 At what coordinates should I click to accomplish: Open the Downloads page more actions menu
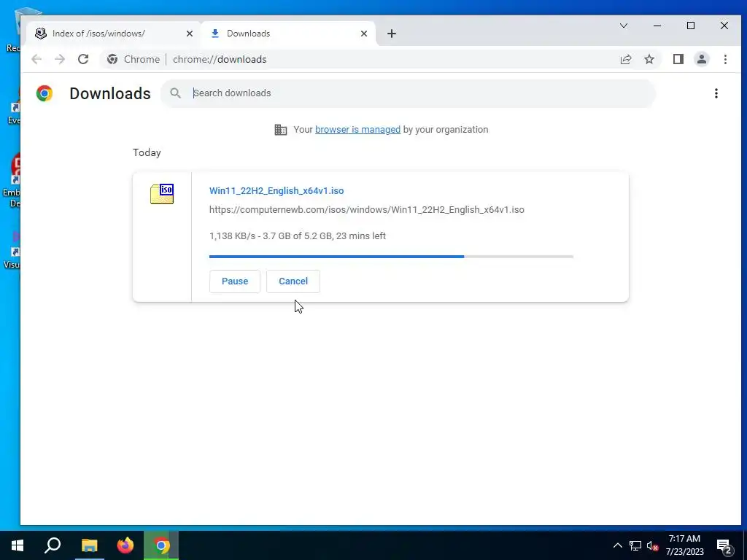pyautogui.click(x=716, y=93)
